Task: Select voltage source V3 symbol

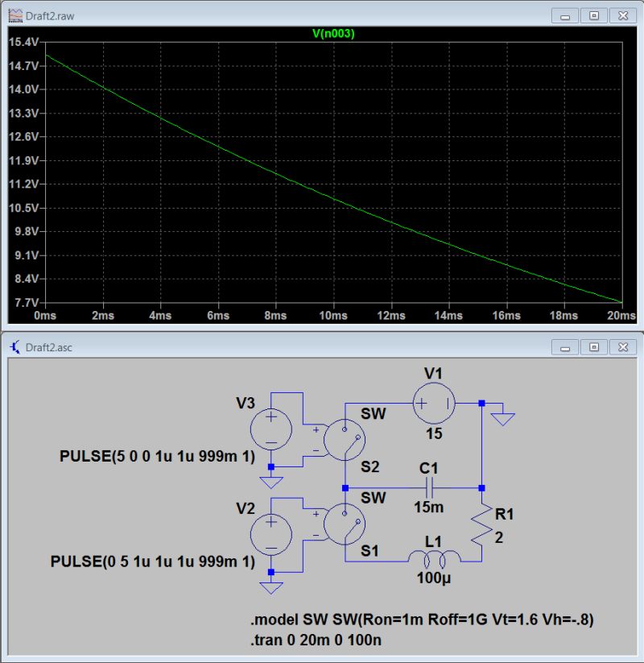Action: coord(271,428)
